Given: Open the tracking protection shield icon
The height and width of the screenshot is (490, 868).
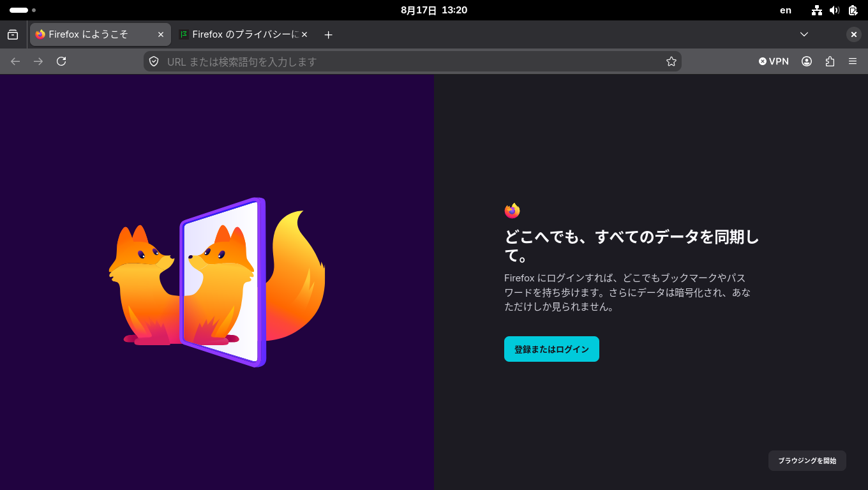Looking at the screenshot, I should [x=154, y=61].
